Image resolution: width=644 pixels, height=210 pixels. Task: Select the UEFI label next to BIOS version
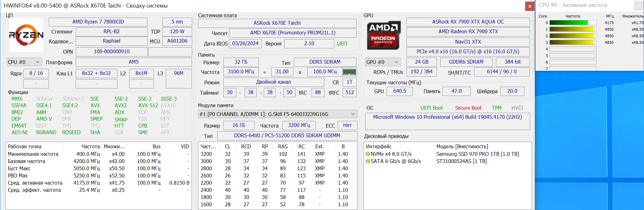[342, 44]
